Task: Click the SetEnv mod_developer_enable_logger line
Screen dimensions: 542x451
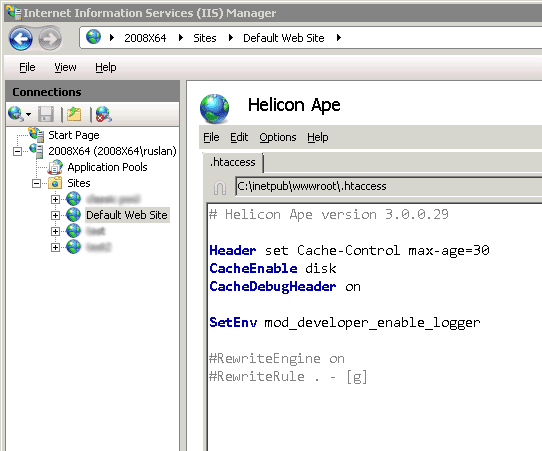Action: tap(345, 322)
